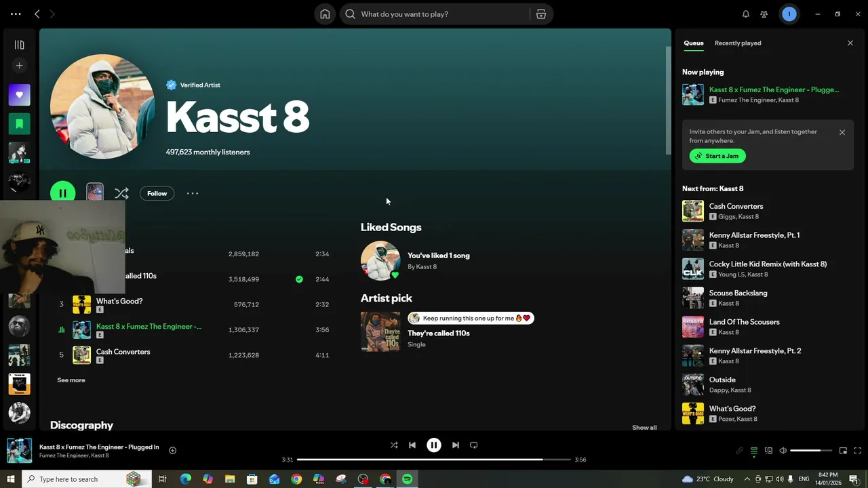Open the What's New notifications bell
The height and width of the screenshot is (488, 868).
pos(746,14)
